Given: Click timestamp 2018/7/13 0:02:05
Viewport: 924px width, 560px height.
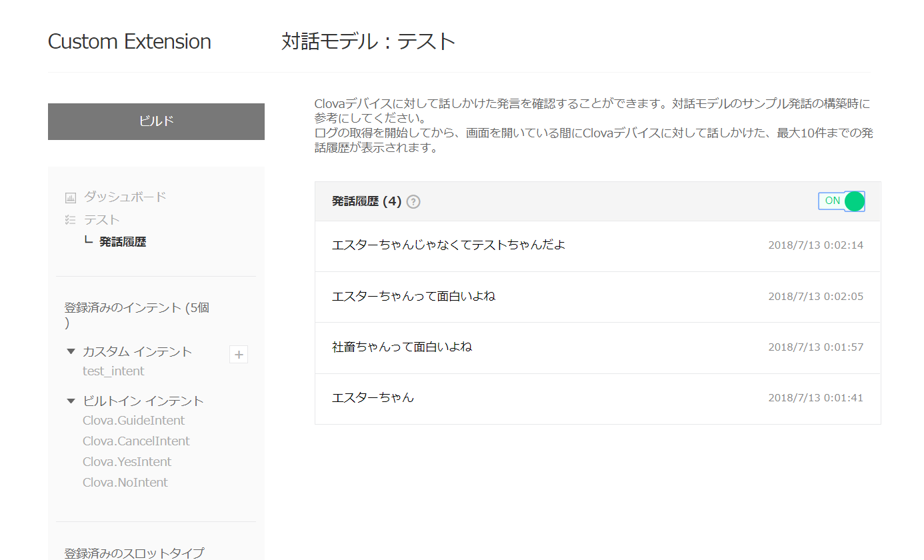Looking at the screenshot, I should point(815,297).
